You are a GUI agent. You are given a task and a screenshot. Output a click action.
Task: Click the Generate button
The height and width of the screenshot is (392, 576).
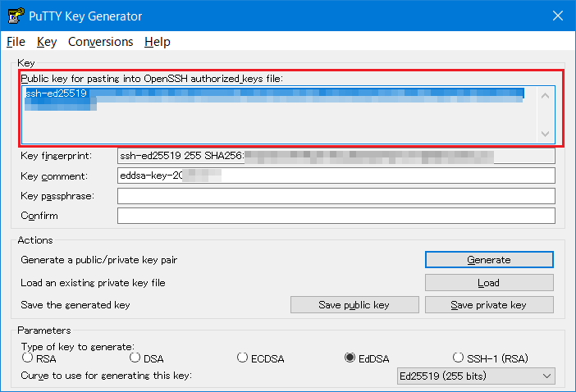pyautogui.click(x=489, y=260)
